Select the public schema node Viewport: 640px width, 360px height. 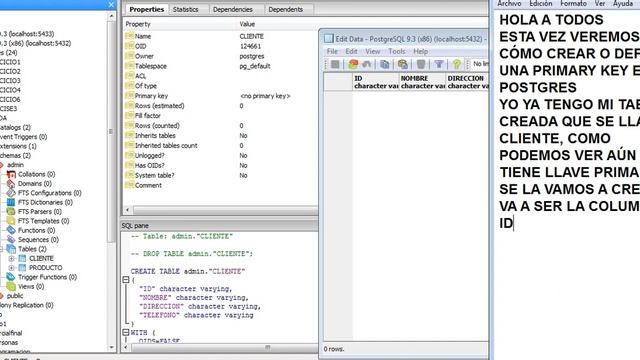15,296
